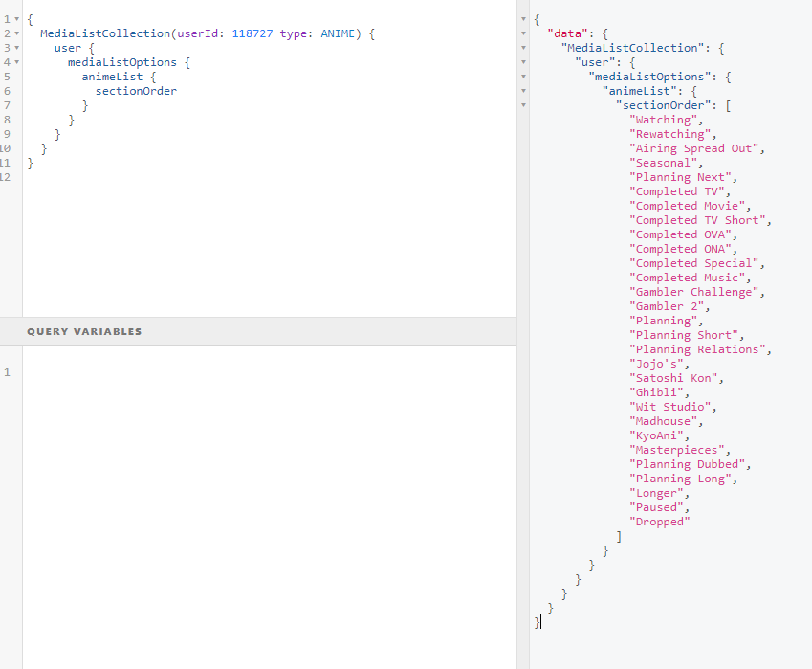The image size is (812, 669).
Task: Click the "Jojo's" result entry
Action: (x=657, y=364)
